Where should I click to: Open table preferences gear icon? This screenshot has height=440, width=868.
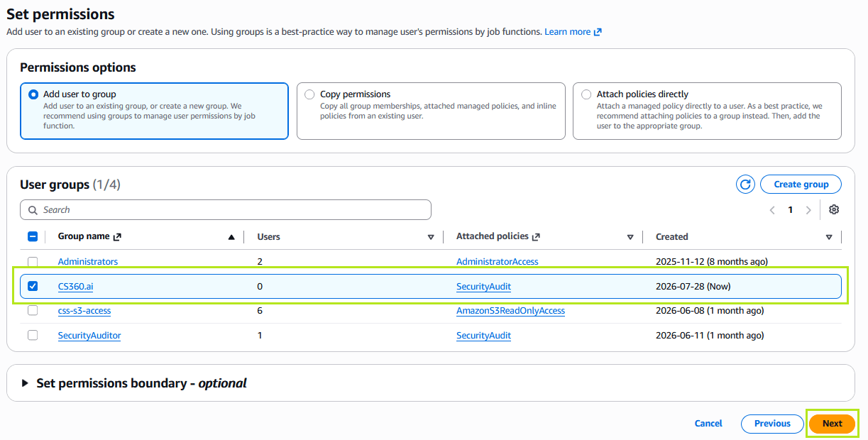click(x=834, y=210)
